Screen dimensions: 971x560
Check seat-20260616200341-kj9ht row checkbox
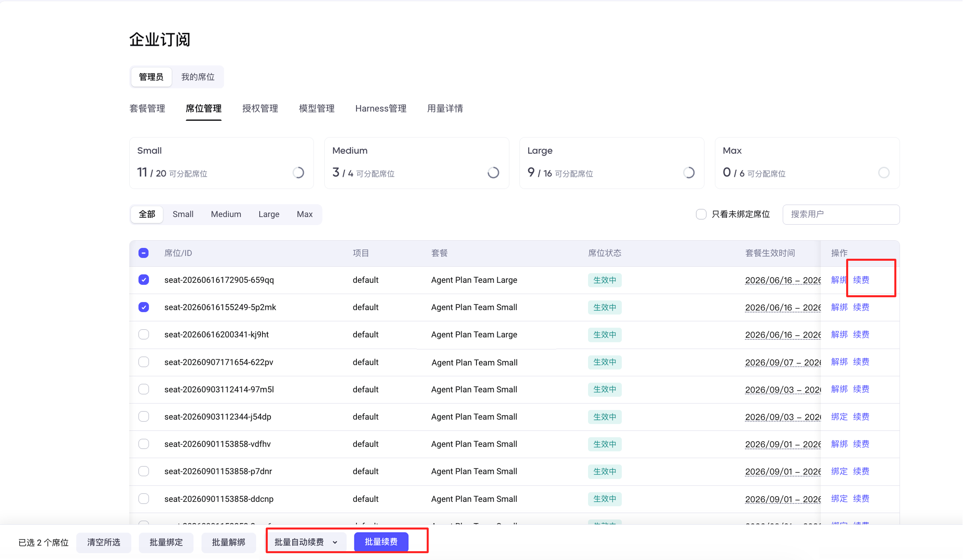tap(143, 334)
